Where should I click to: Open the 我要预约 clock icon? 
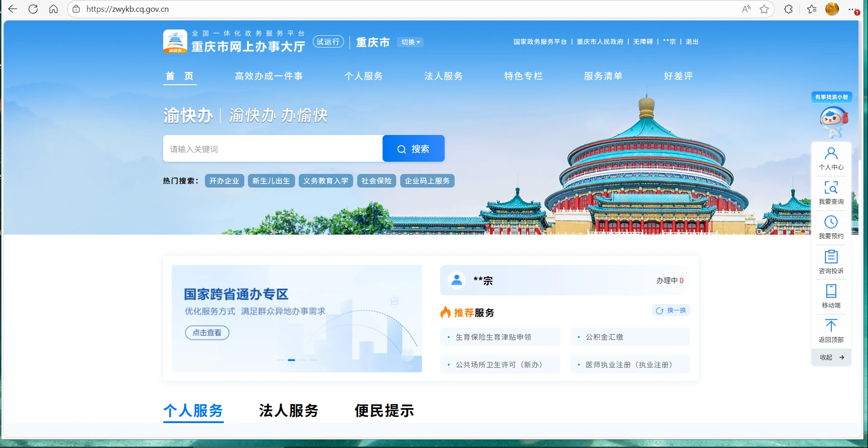point(831,222)
